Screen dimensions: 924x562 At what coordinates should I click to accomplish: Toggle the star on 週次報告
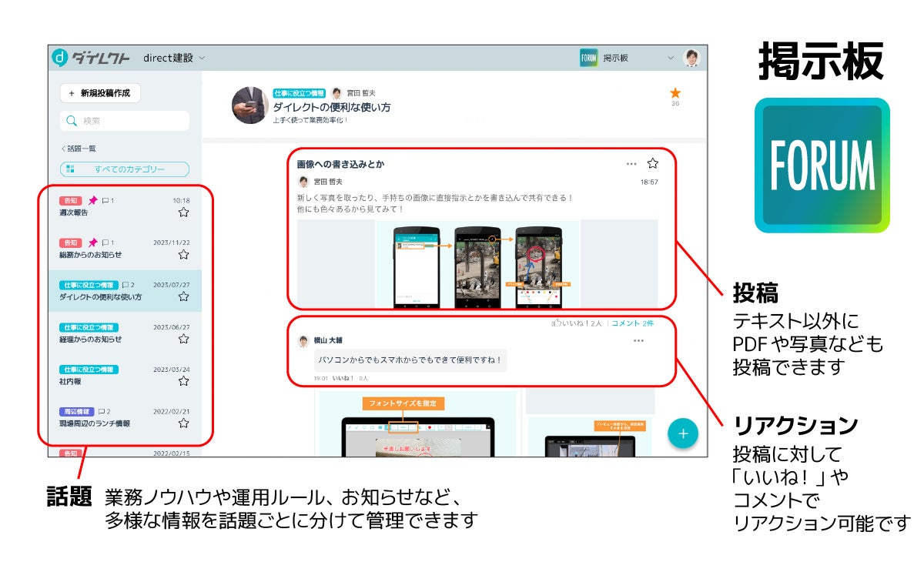coord(183,212)
